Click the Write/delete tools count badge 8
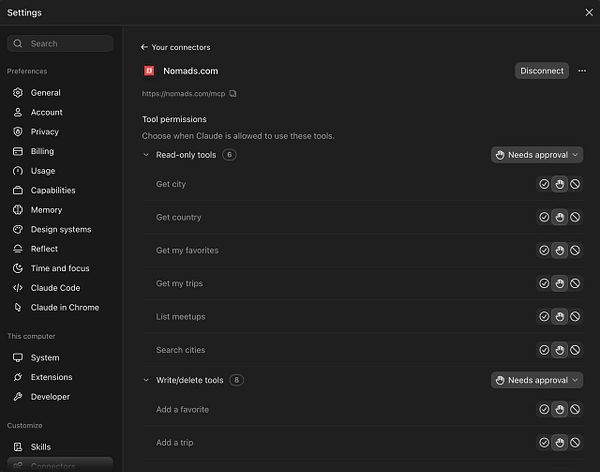 pyautogui.click(x=236, y=380)
